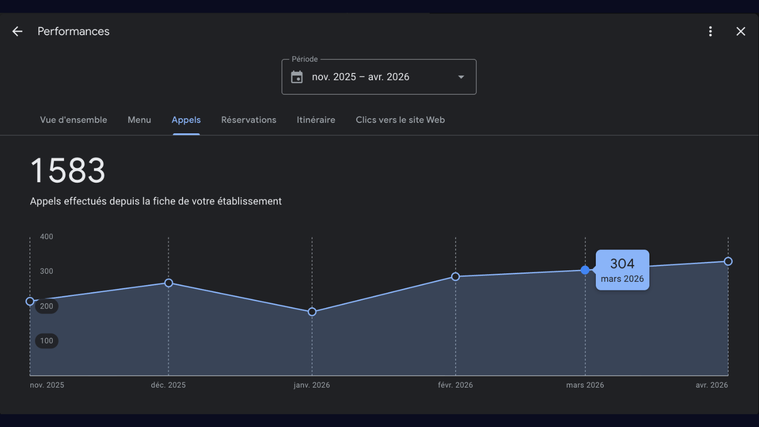Screen dimensions: 759x427
Task: Select the avr. 2026 chart point
Action: click(728, 261)
